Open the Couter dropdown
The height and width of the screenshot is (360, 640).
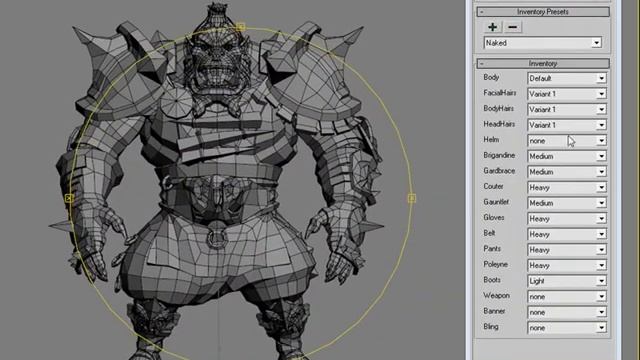pos(567,187)
